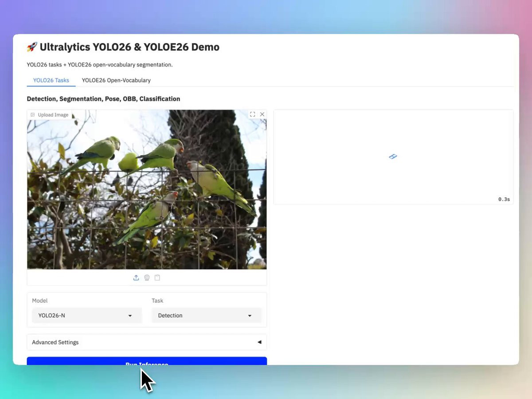The width and height of the screenshot is (532, 399).
Task: Click the upload file icon below image
Action: coord(136,278)
